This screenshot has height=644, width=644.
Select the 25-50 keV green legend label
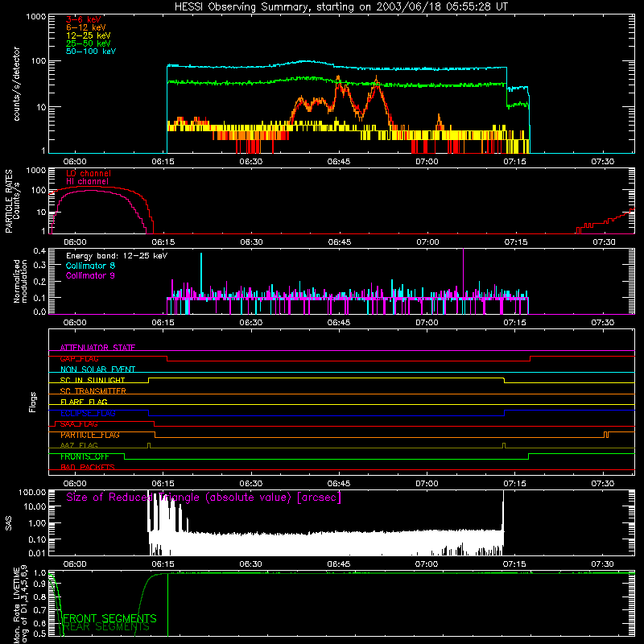pos(89,43)
